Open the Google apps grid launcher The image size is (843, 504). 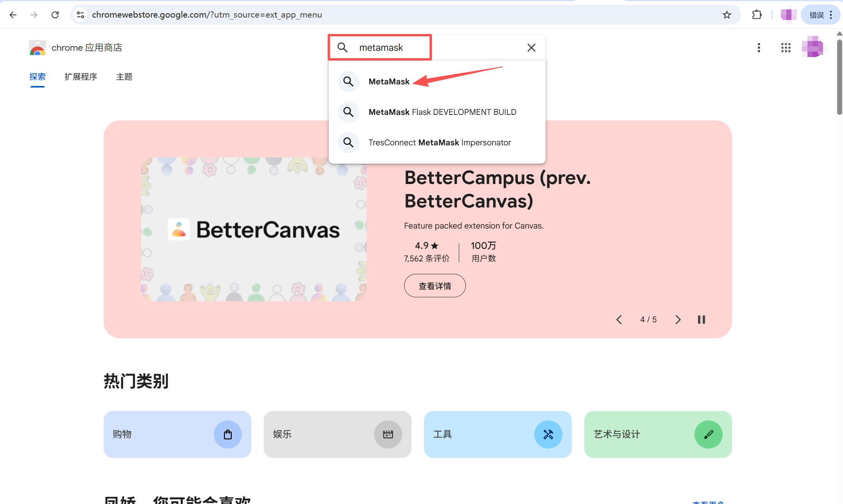[785, 47]
